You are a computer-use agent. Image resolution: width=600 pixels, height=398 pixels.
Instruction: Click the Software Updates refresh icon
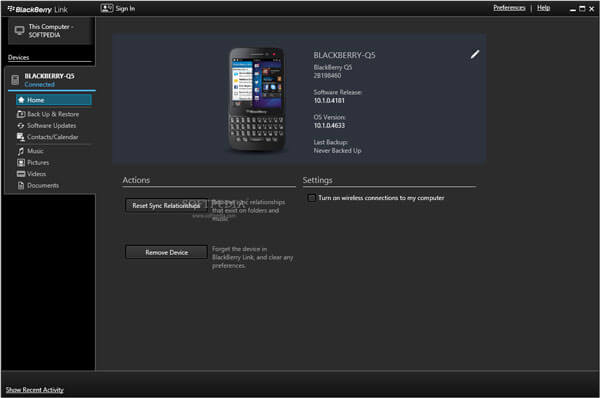click(21, 126)
